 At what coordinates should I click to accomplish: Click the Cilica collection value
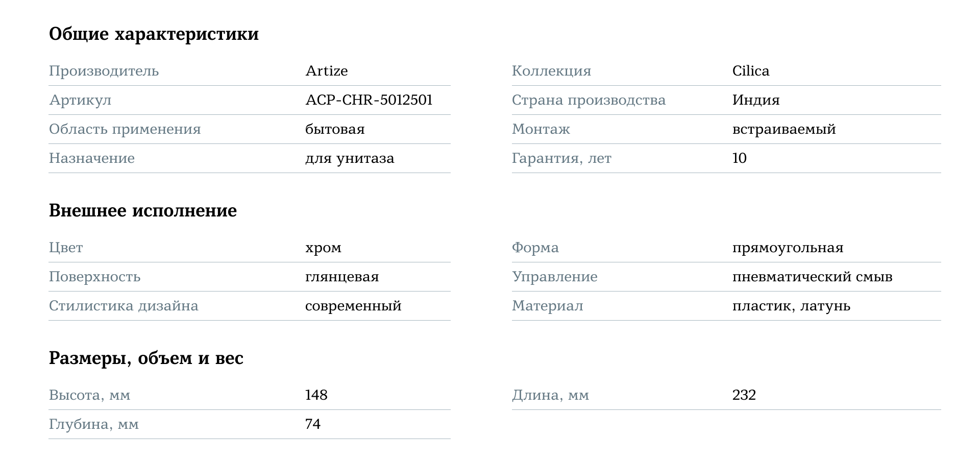tap(750, 71)
